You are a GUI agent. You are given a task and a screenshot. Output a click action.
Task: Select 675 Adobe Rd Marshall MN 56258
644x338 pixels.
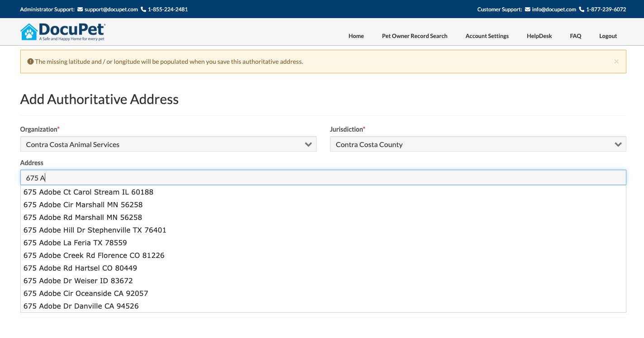(323, 217)
